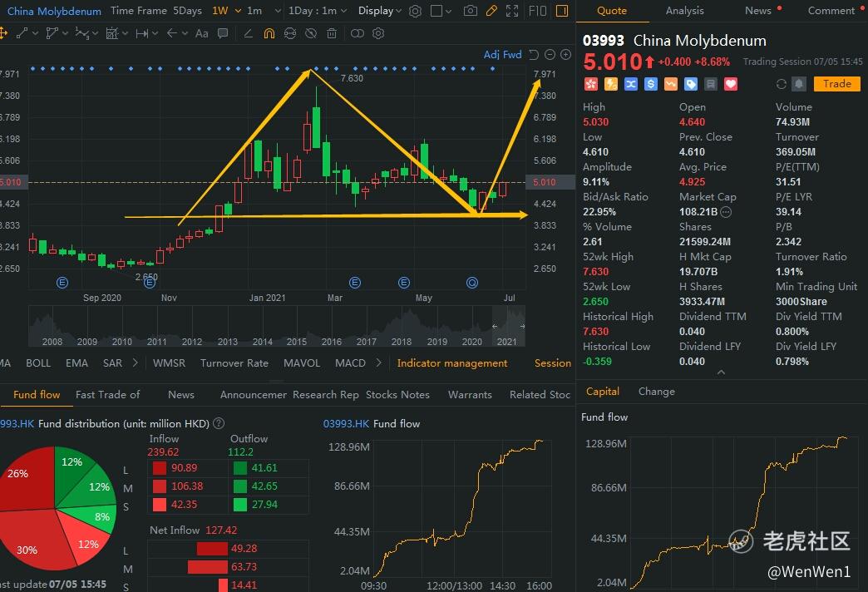Select the angle line tool
This screenshot has width=868, height=592.
pyautogui.click(x=249, y=34)
